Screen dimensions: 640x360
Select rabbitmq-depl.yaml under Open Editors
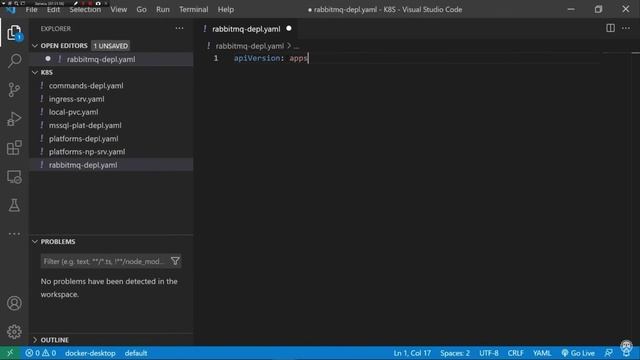(x=101, y=59)
